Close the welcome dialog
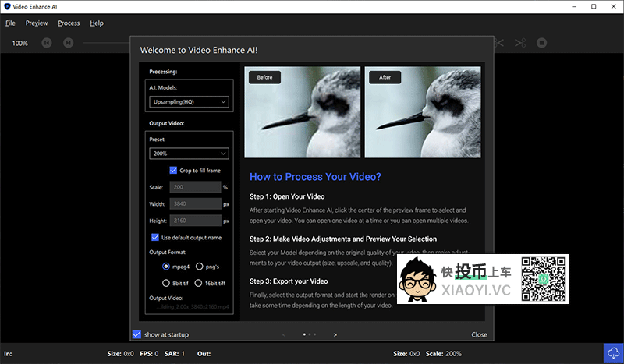This screenshot has height=364, width=624. (x=479, y=334)
